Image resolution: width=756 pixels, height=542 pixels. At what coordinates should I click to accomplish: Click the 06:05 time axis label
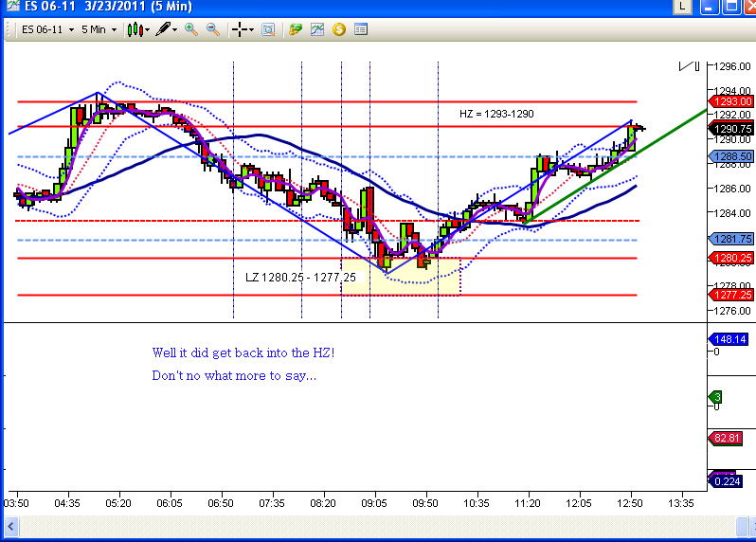coord(170,503)
